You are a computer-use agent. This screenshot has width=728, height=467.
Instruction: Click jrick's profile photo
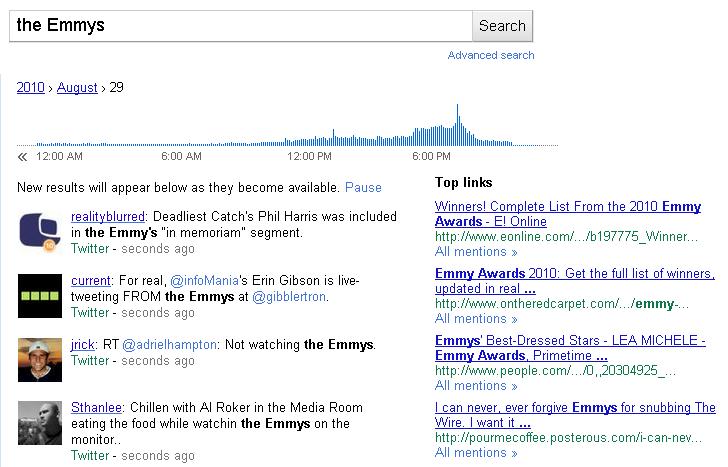coord(40,360)
